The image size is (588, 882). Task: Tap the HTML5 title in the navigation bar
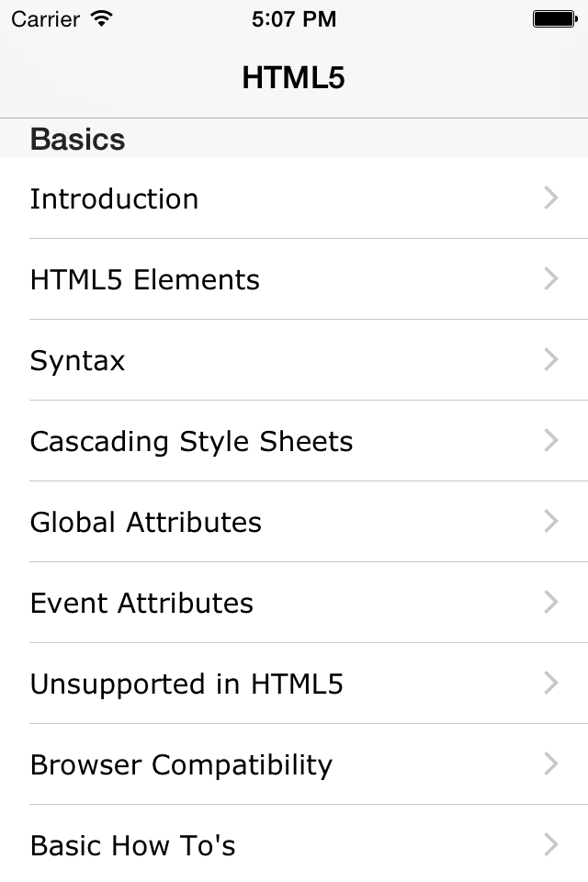pos(293,77)
